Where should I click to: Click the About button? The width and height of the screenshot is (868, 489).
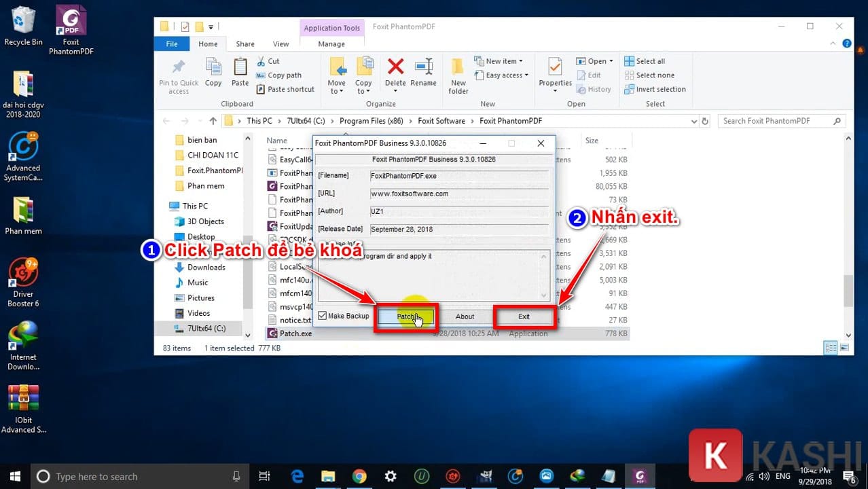tap(465, 316)
